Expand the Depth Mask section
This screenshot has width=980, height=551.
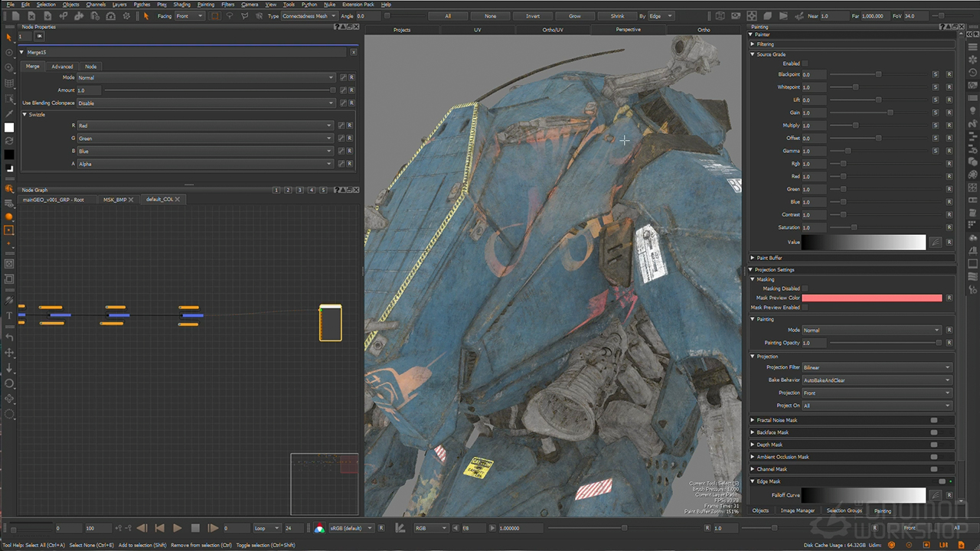coord(753,445)
